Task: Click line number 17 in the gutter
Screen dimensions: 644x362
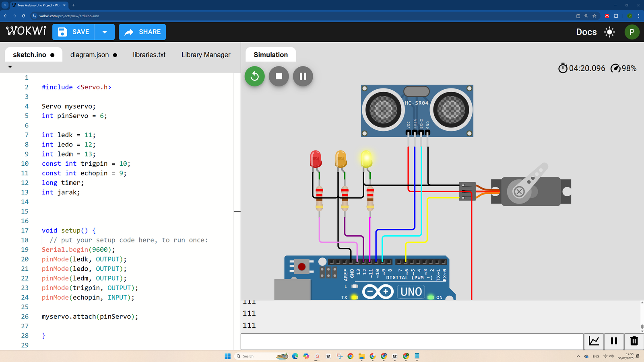Action: point(25,230)
